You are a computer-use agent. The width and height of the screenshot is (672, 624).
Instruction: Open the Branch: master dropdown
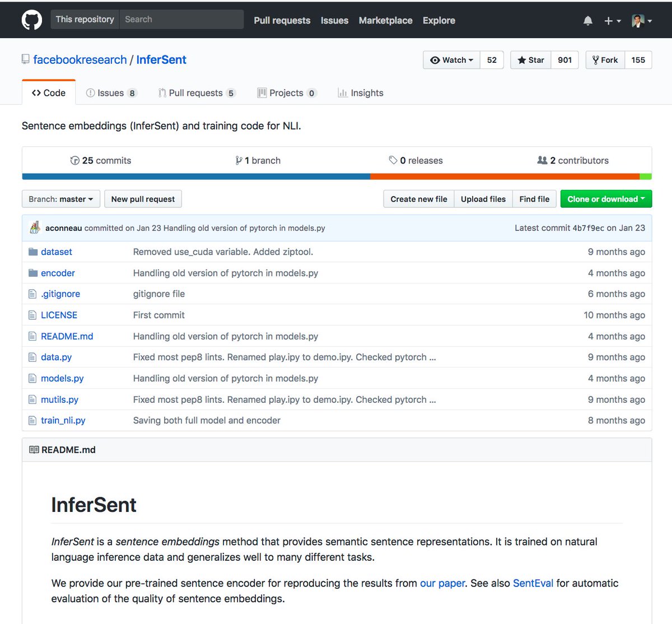[x=61, y=199]
